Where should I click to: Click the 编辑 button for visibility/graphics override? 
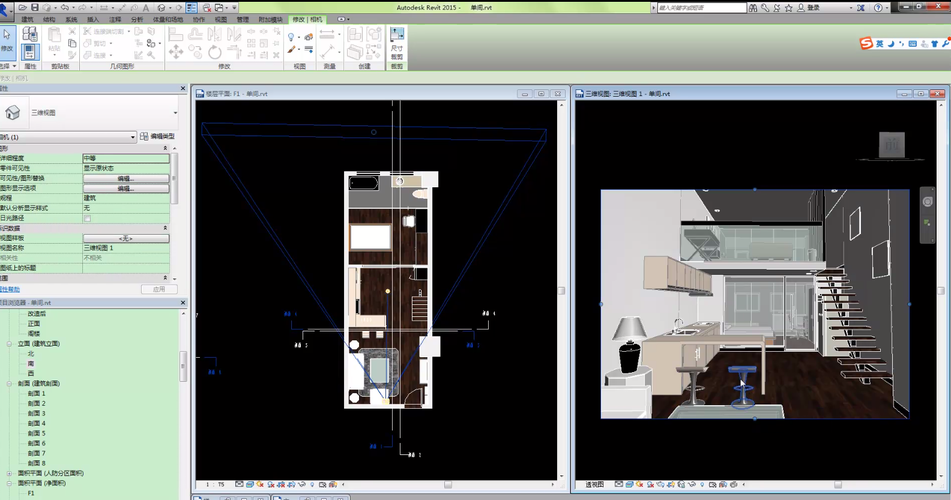(x=126, y=178)
